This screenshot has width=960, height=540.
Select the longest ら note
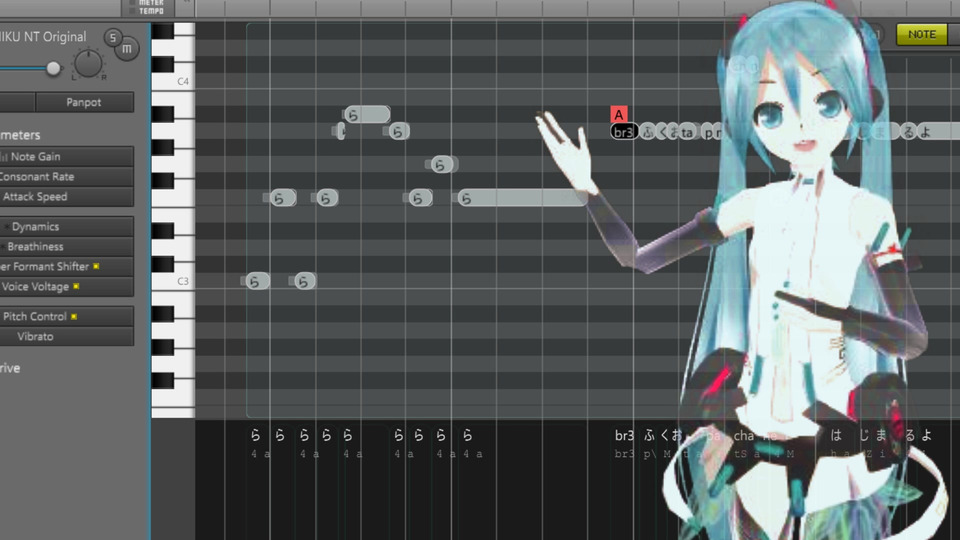point(522,198)
